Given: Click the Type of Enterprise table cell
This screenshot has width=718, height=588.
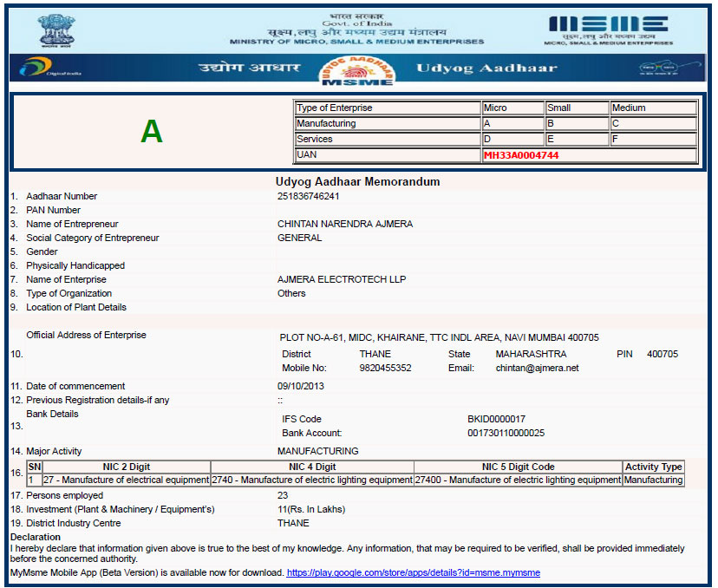Looking at the screenshot, I should (388, 108).
